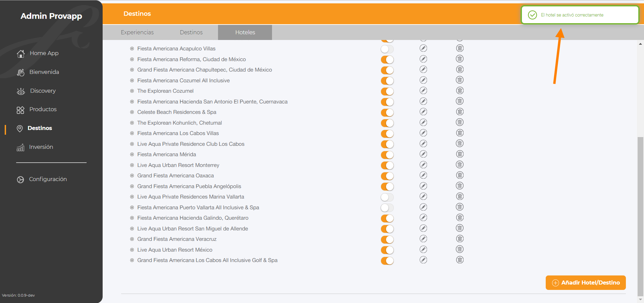The width and height of the screenshot is (644, 303).
Task: Click the version 0.0.9-dev text
Action: tap(18, 295)
